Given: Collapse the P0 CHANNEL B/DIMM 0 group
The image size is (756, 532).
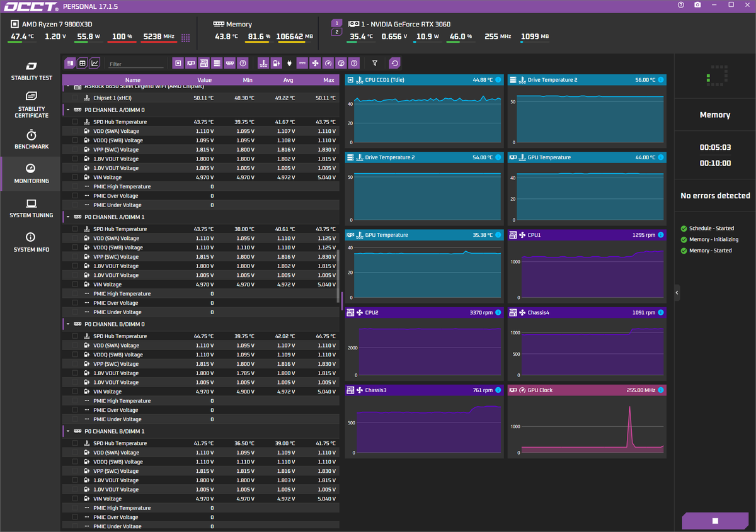Looking at the screenshot, I should pos(68,324).
